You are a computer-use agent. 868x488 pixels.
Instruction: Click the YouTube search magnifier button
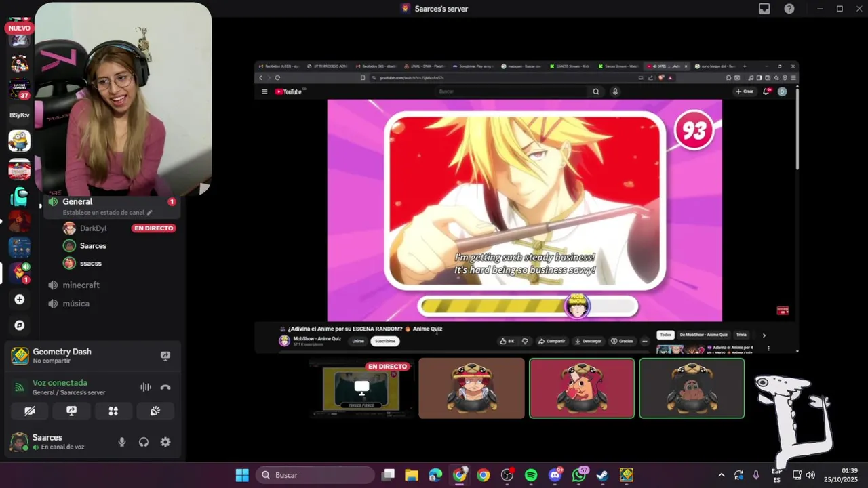tap(596, 91)
